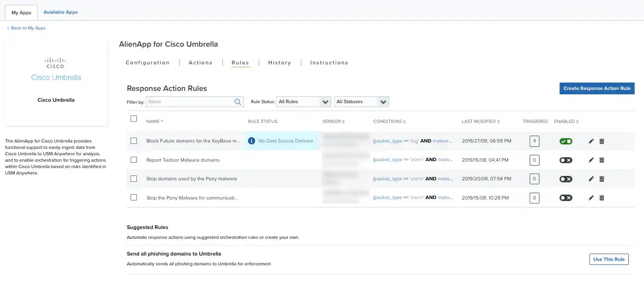This screenshot has height=286, width=644.
Task: Open conditions link for Stop the Pony Malware for communication
Action: pos(413,198)
